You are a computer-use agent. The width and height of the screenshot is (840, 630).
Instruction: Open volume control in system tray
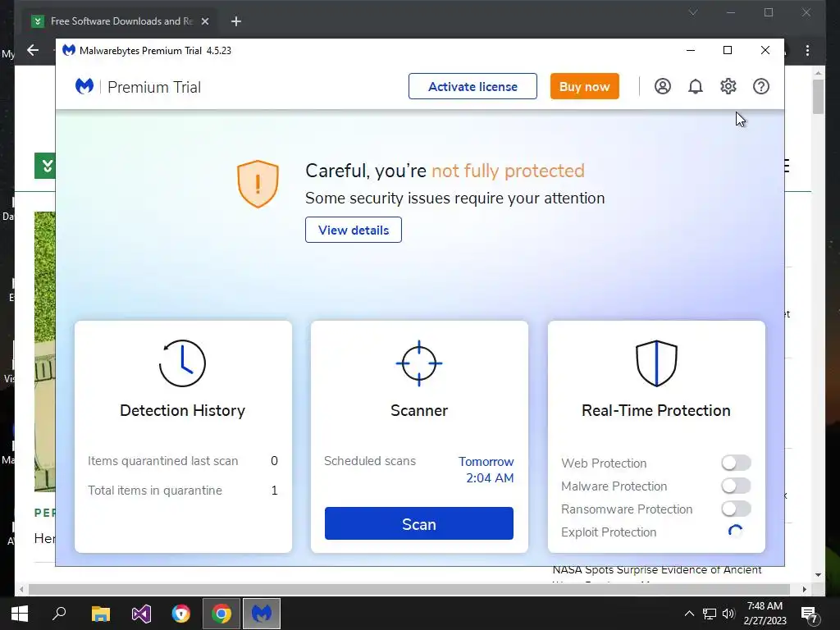[728, 614]
